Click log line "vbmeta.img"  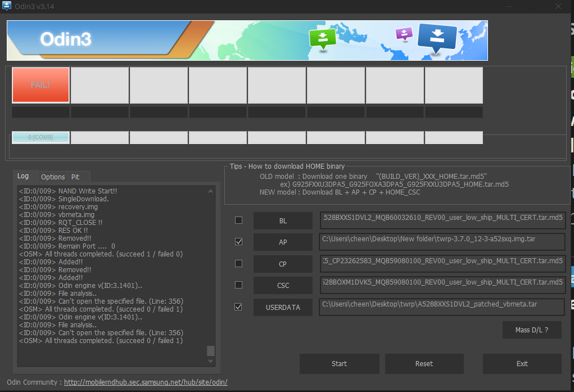[57, 215]
